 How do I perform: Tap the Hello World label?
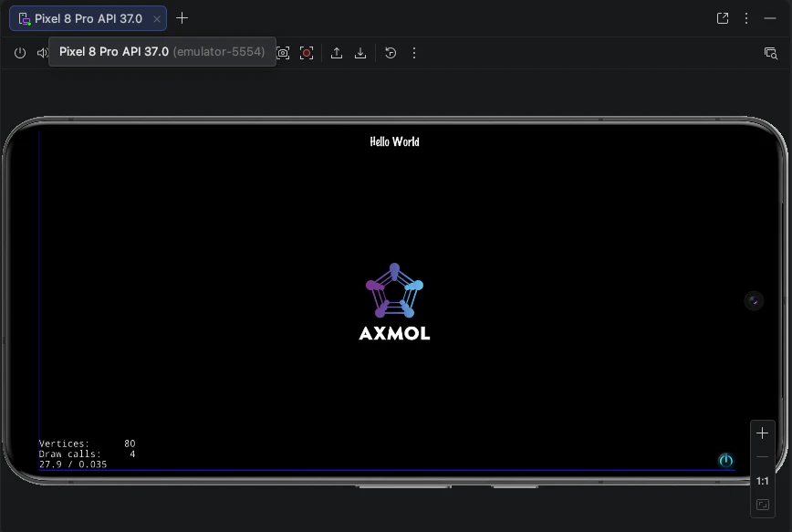point(394,141)
